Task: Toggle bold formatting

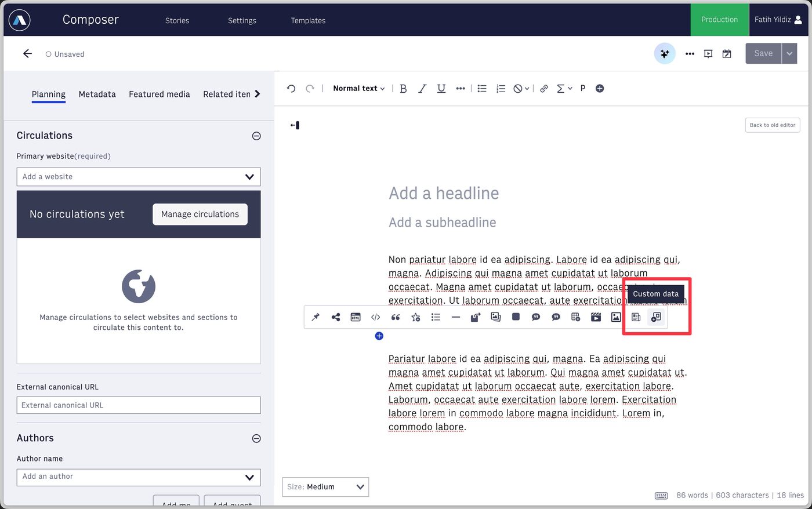Action: 403,89
